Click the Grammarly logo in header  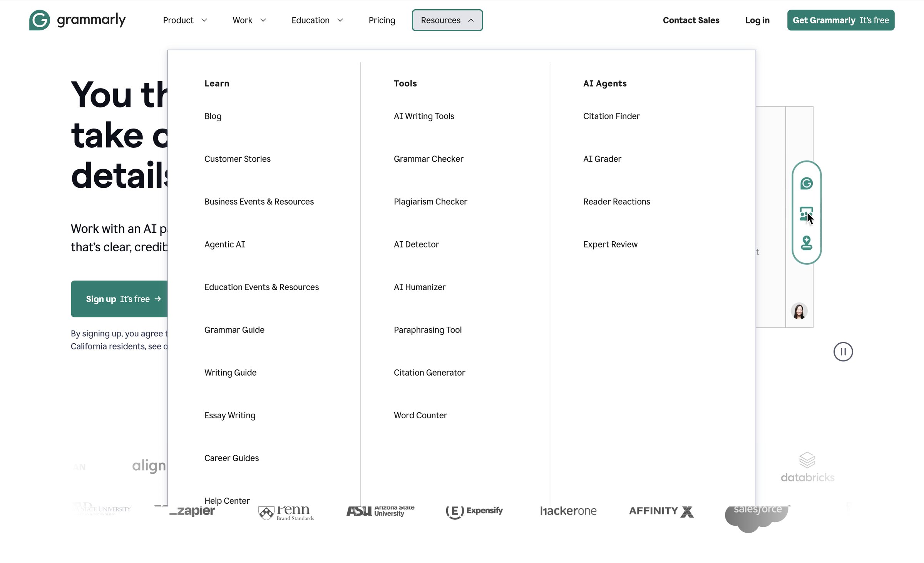(x=77, y=20)
